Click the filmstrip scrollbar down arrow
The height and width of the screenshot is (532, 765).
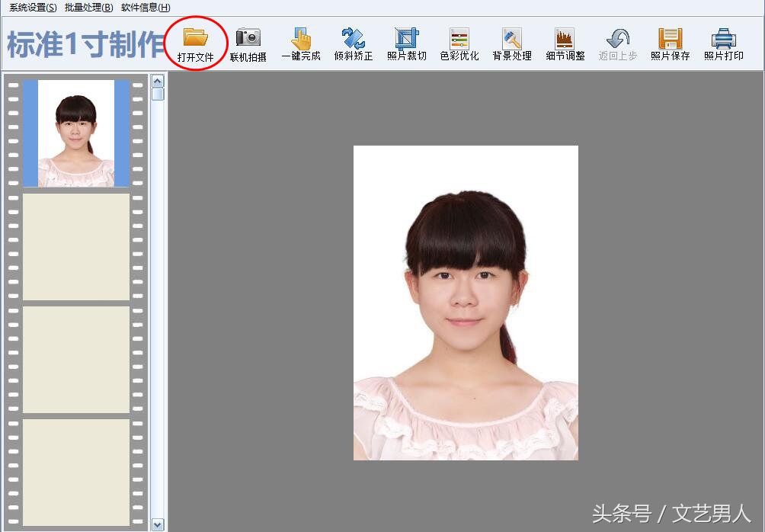point(158,524)
